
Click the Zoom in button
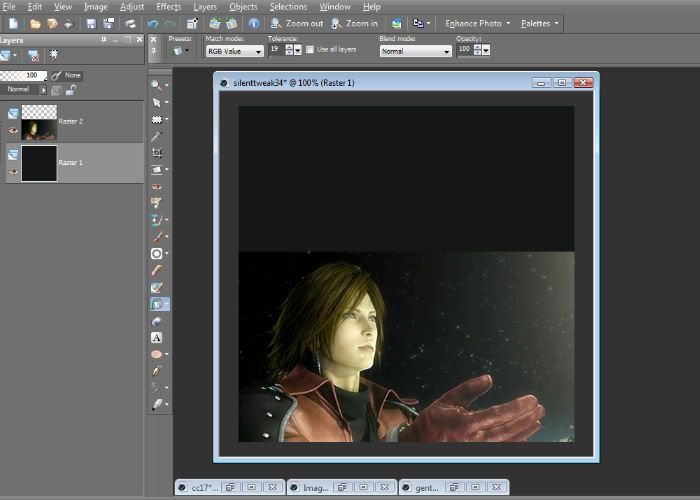coord(354,24)
